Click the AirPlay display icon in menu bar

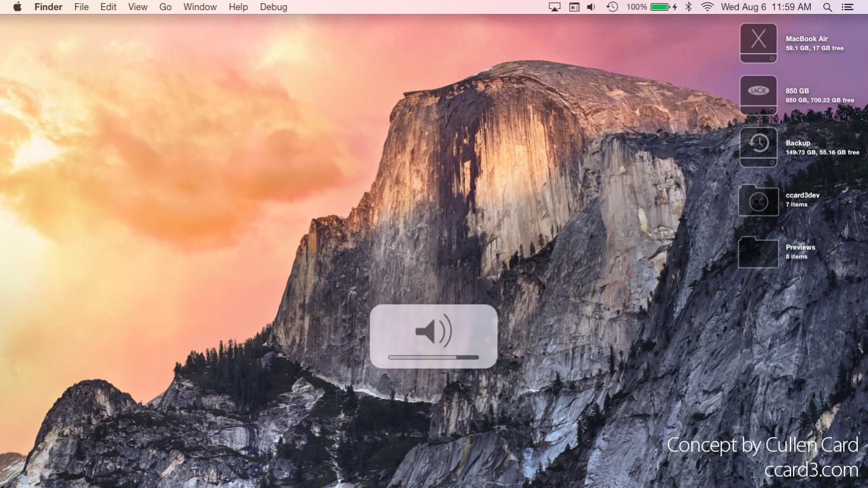(555, 7)
